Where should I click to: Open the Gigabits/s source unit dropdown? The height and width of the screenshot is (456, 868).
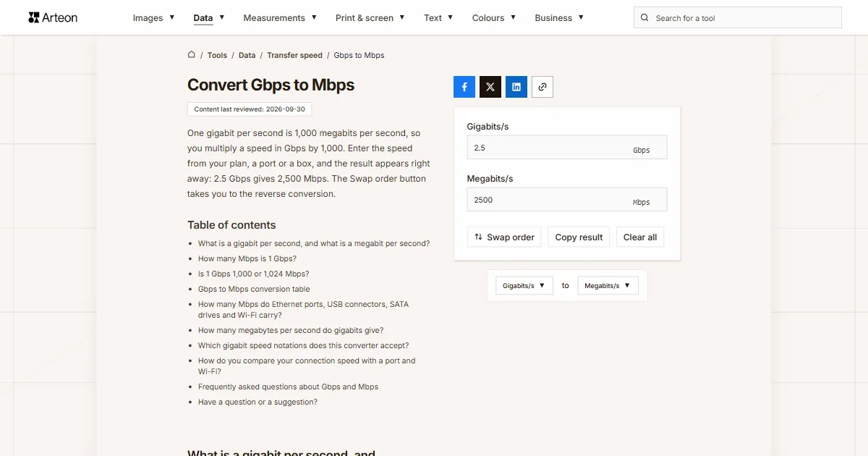[524, 285]
